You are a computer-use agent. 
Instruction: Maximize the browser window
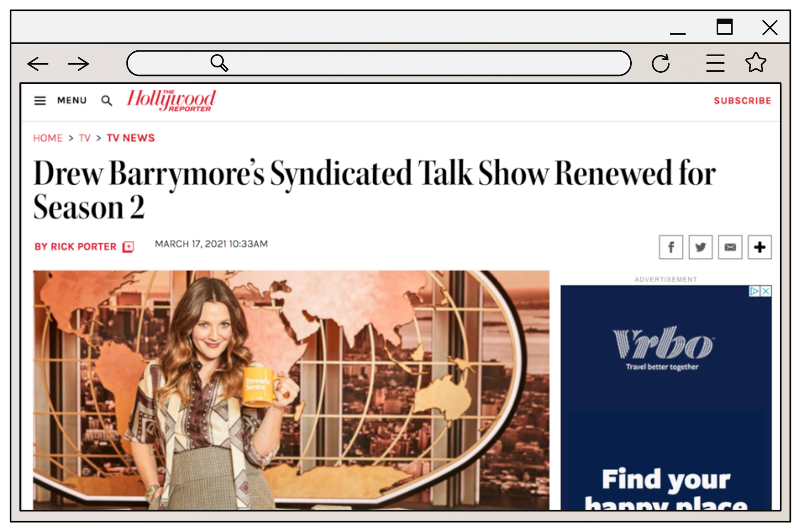[724, 27]
